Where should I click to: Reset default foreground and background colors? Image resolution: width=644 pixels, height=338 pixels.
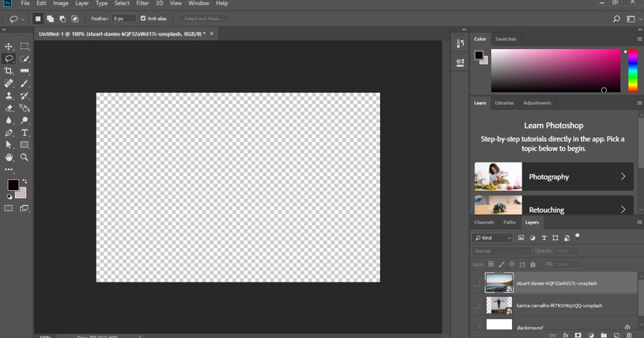[x=10, y=197]
